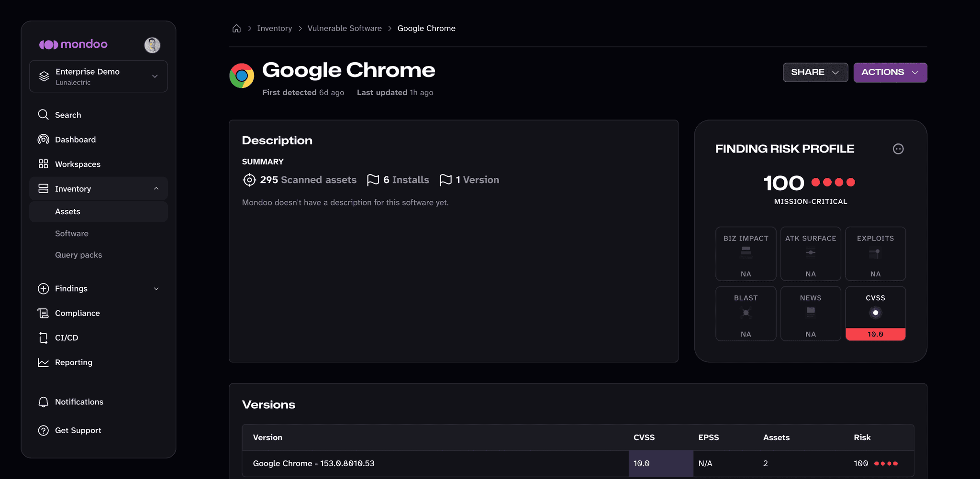Click the Dashboard gauge icon

coord(43,140)
